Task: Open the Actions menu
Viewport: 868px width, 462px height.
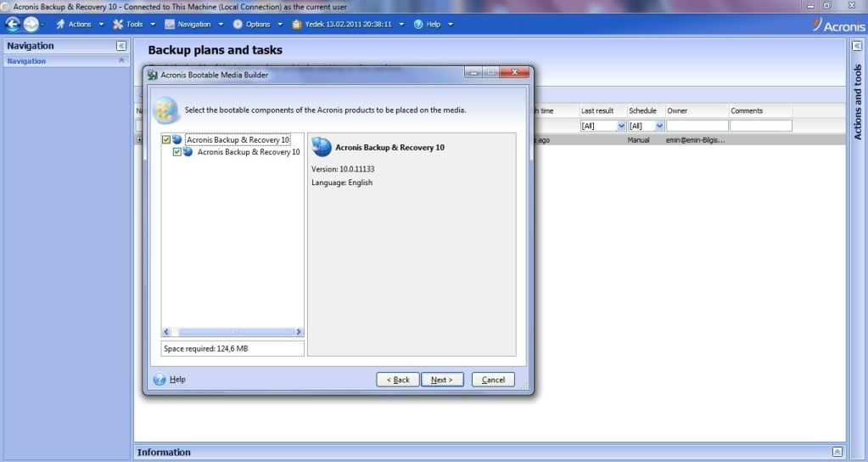Action: coord(80,25)
